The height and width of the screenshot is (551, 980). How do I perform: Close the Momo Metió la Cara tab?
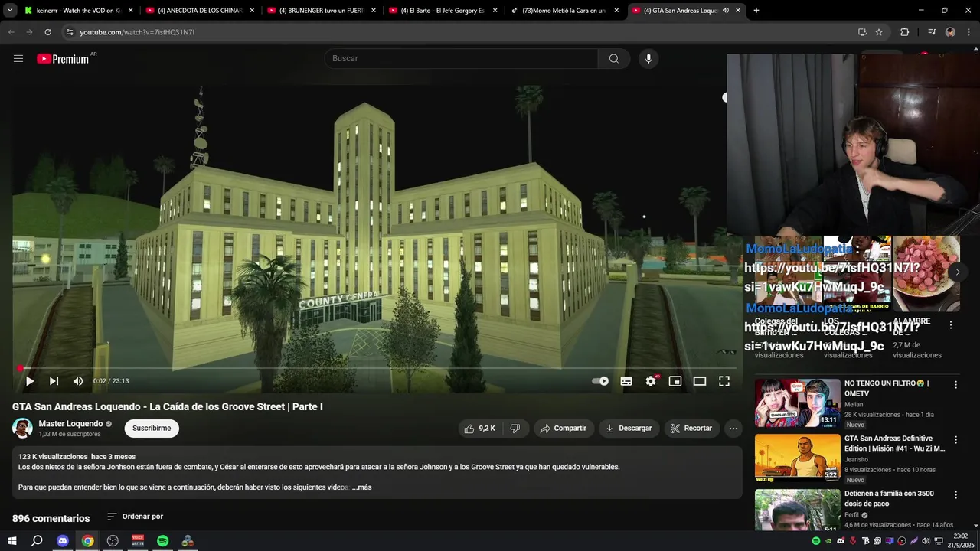[616, 11]
